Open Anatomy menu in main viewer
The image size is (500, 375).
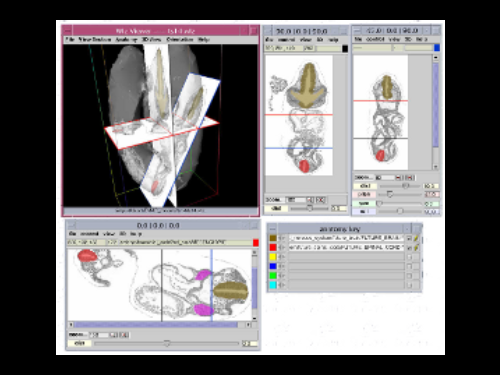[126, 39]
